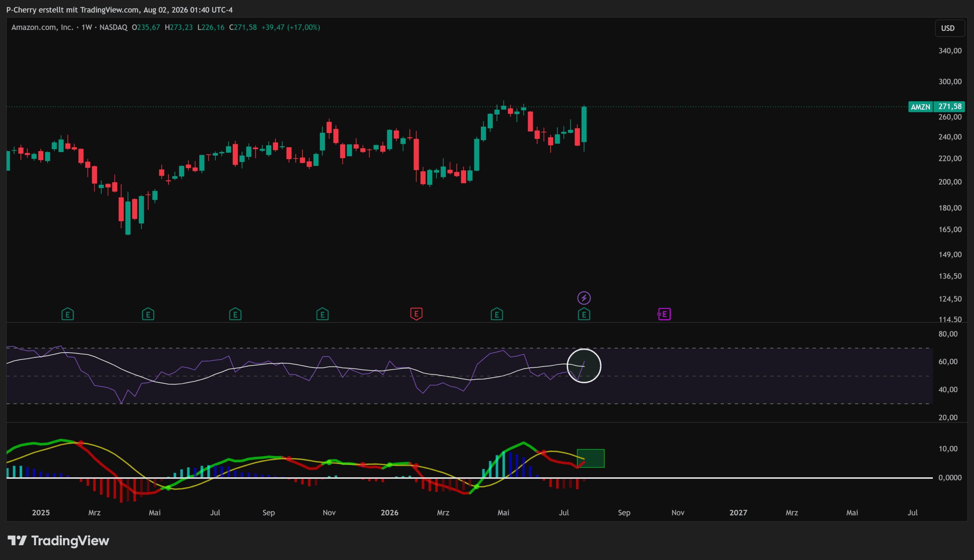
Task: Click the Mai label of 2026 on time axis
Action: (x=503, y=513)
